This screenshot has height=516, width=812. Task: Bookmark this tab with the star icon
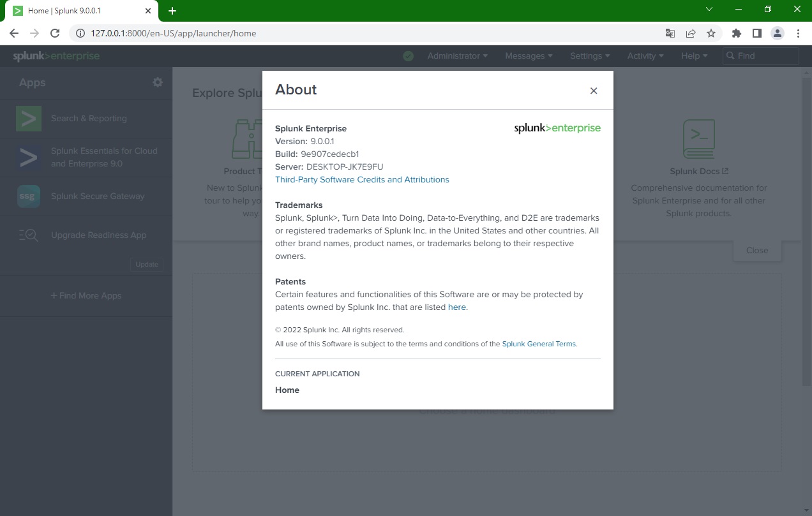(x=710, y=33)
